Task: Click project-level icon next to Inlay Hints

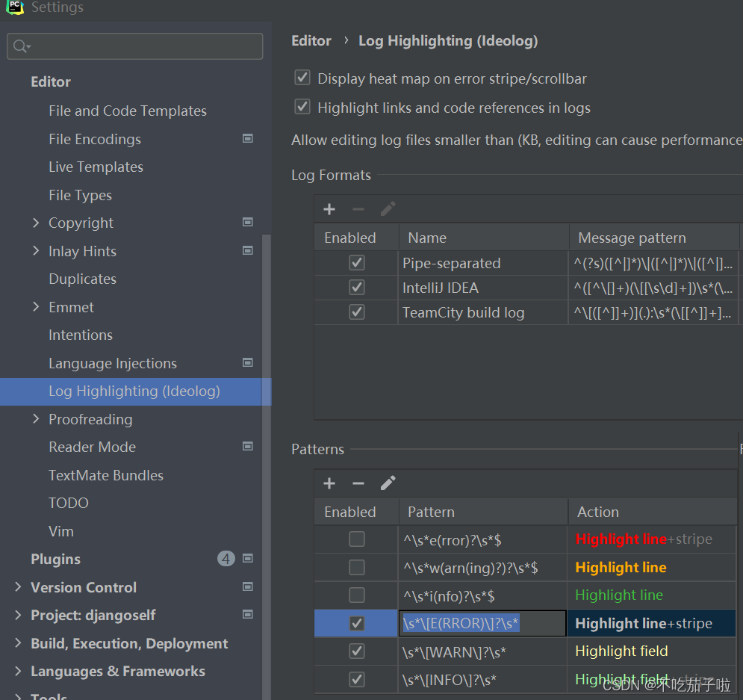Action: [247, 250]
